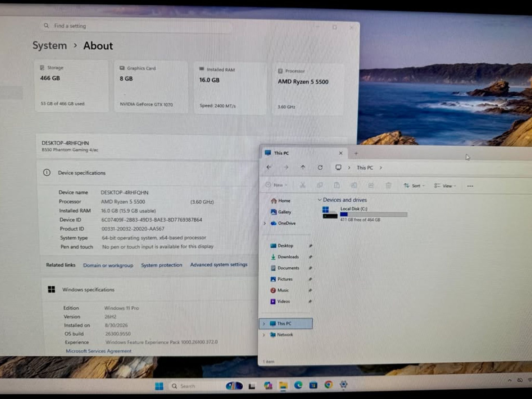Open System protection link
Viewport: 532px width, 399px height.
[162, 265]
